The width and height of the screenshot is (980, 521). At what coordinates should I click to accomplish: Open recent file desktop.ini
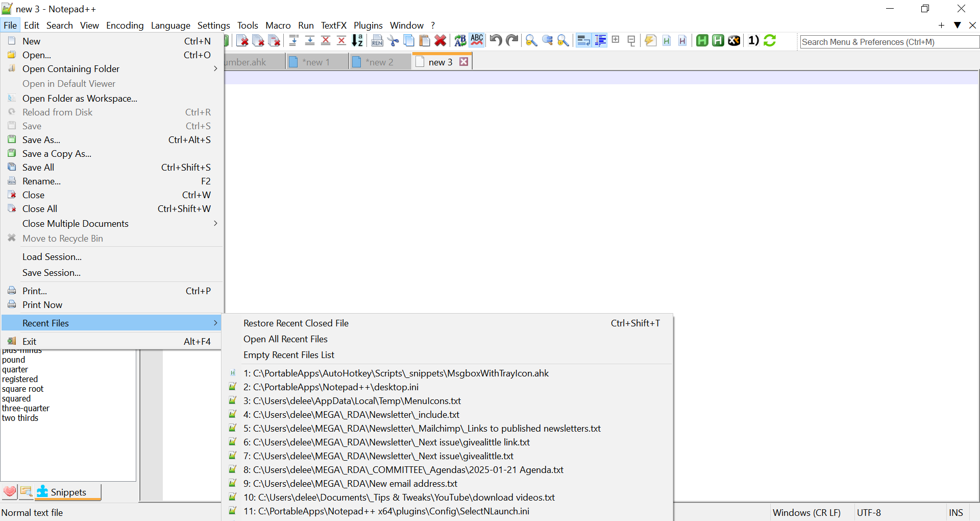[x=448, y=387]
